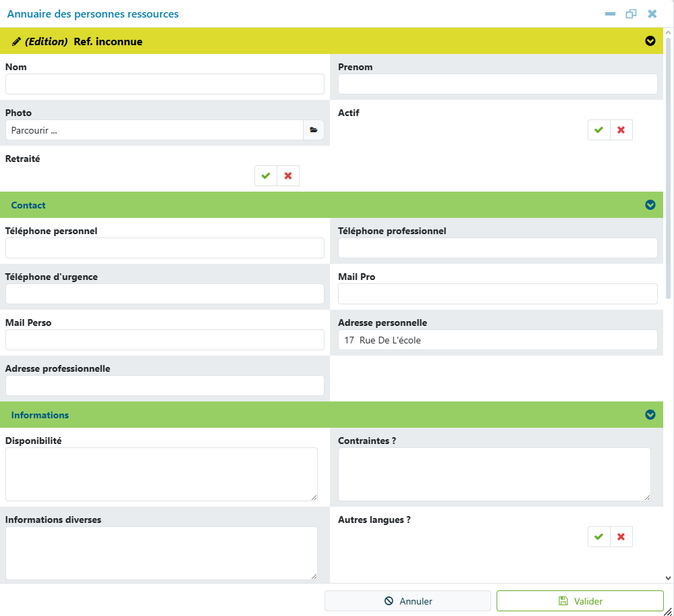Confirm Autres langues with green check

coord(599,536)
